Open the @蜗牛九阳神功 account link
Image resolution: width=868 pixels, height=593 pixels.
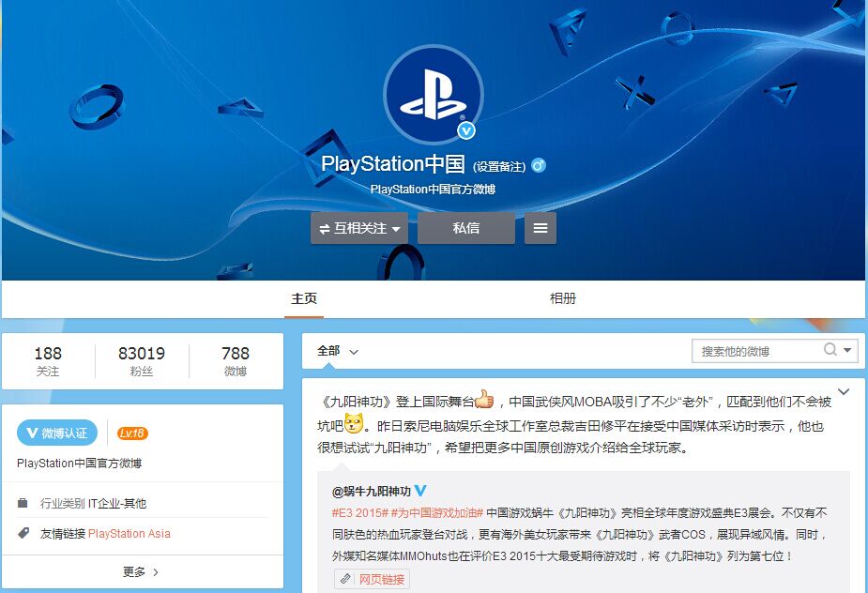click(372, 491)
